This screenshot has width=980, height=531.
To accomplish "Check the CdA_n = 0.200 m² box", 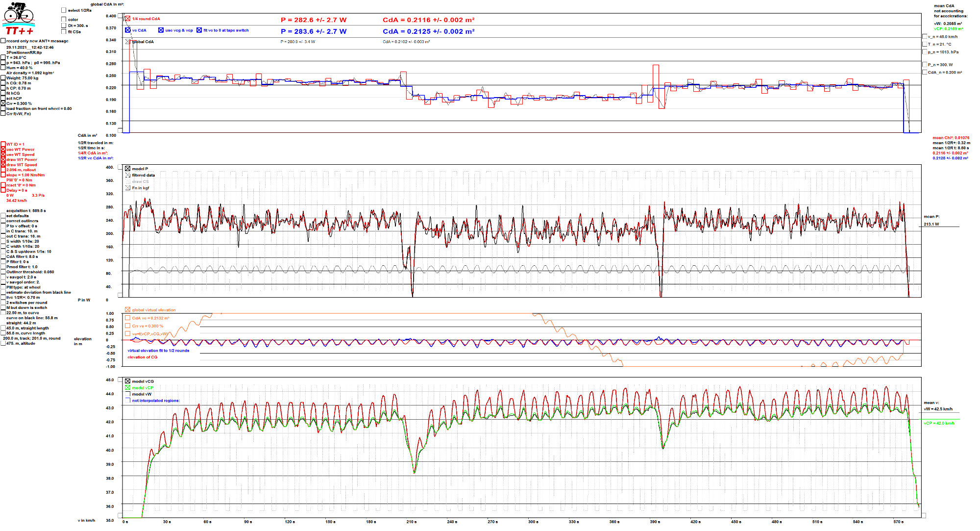I will (x=925, y=72).
